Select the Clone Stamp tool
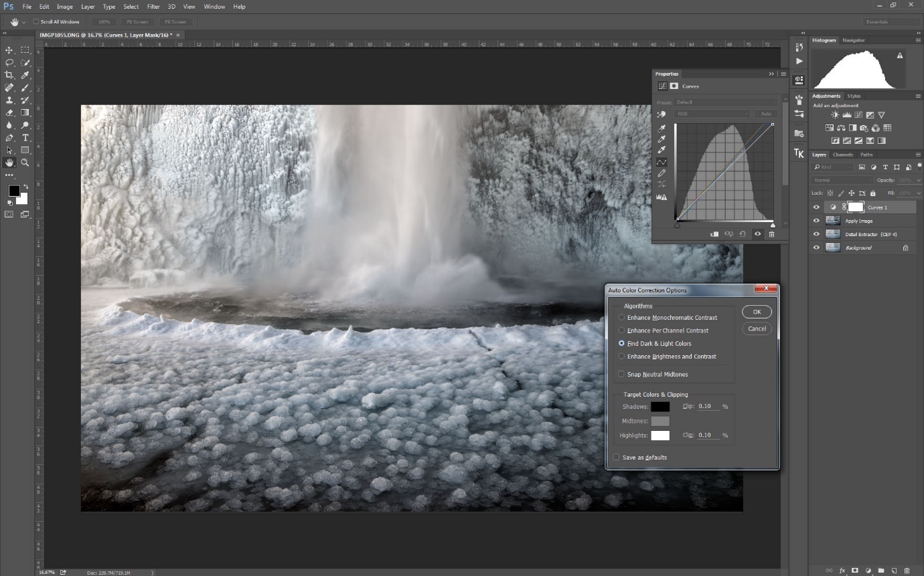 9,100
